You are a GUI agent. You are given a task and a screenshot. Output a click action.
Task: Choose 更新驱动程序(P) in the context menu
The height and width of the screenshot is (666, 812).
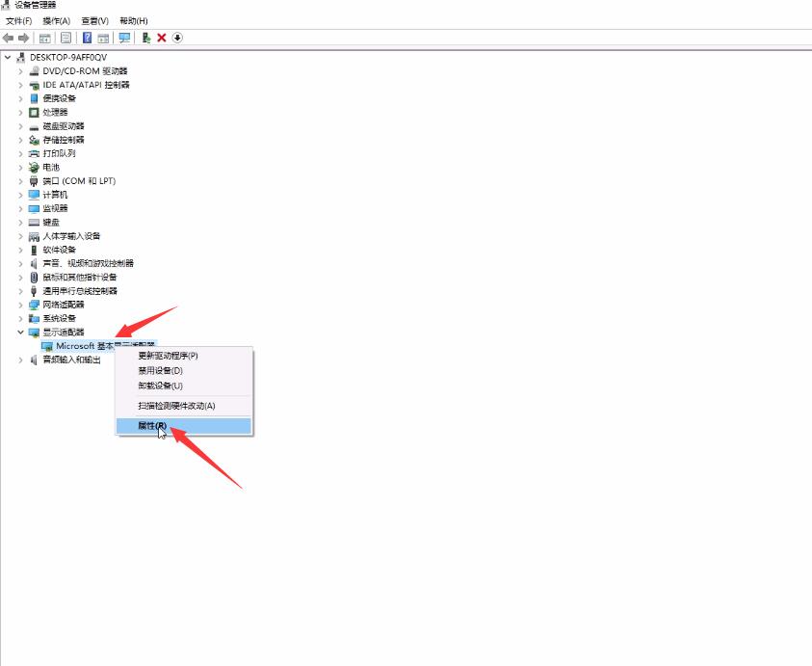click(x=184, y=356)
